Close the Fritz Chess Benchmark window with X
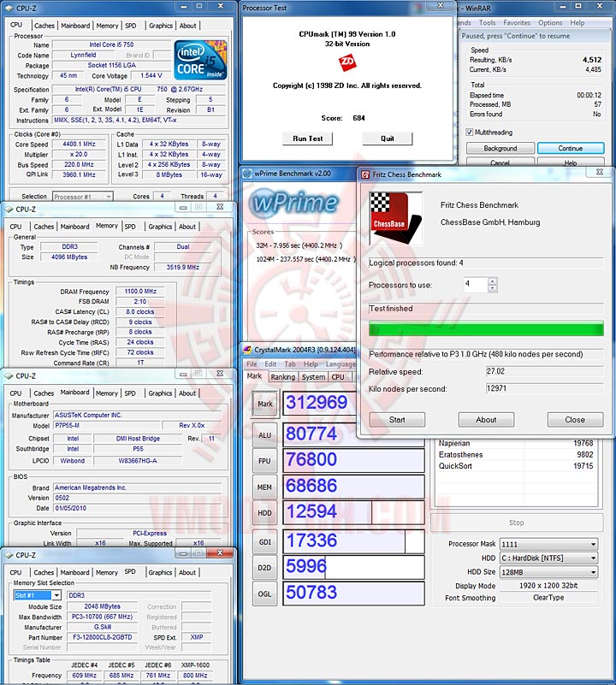This screenshot has height=685, width=616. coord(600,172)
